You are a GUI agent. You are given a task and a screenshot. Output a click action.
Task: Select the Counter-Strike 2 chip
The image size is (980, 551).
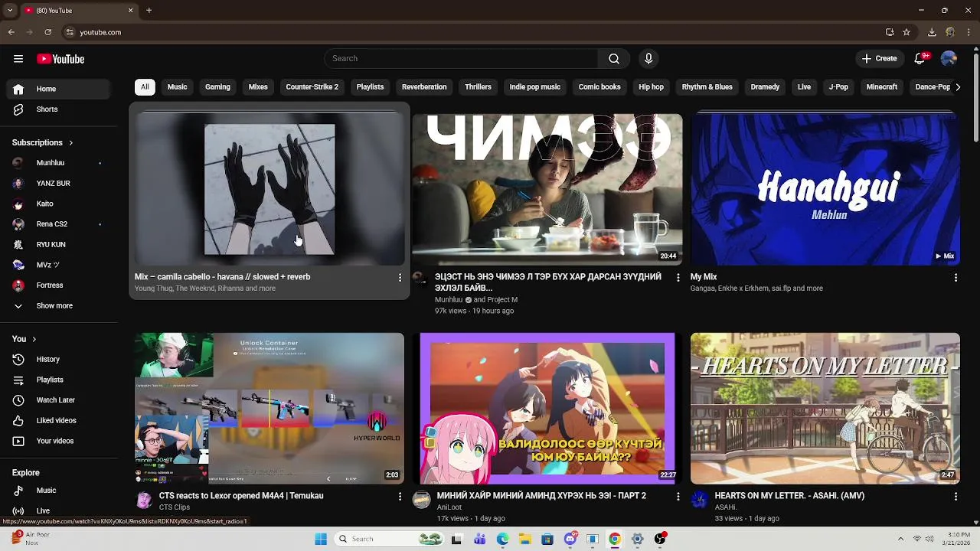tap(312, 87)
